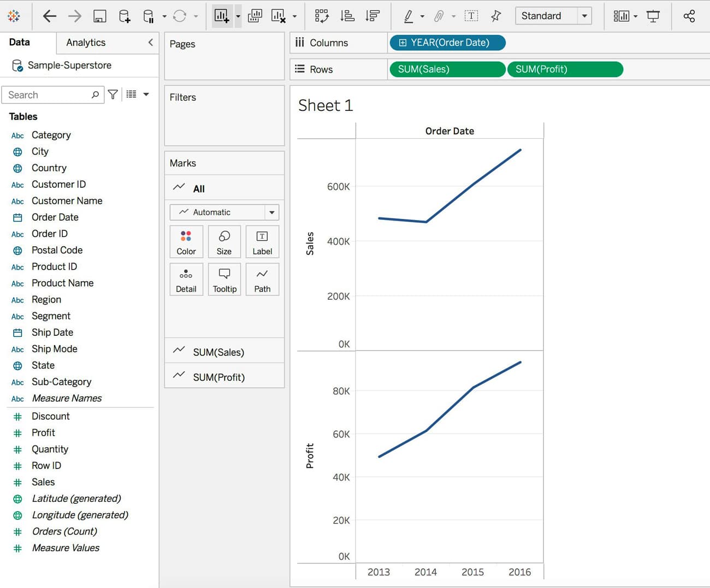Open the Standard fit dropdown
710x588 pixels.
point(584,16)
